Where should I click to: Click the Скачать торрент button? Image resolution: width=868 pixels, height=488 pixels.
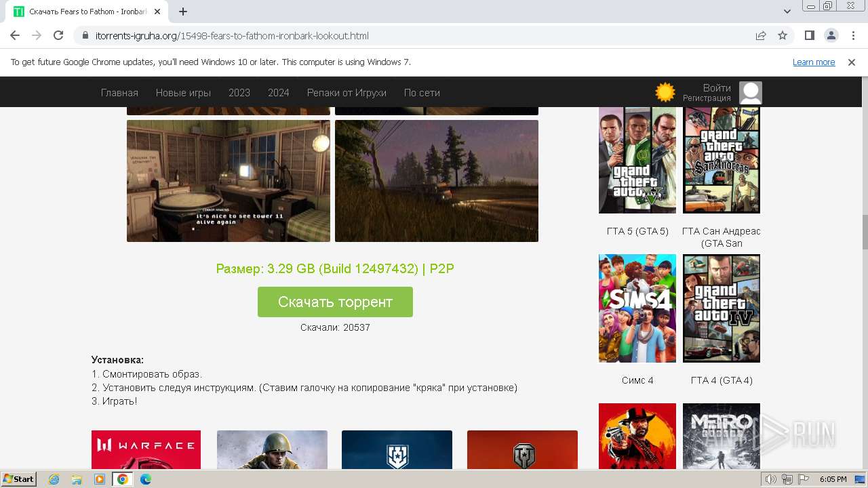(x=335, y=302)
